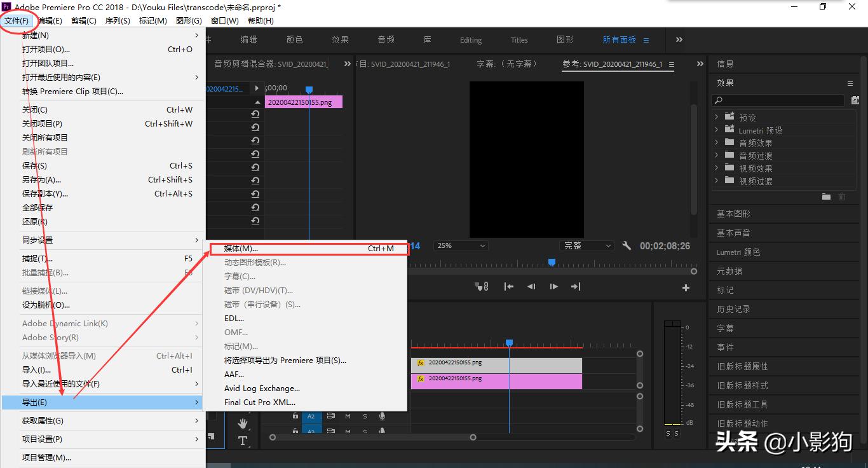Open the 25% zoom level dropdown
Image resolution: width=868 pixels, height=468 pixels.
[461, 246]
